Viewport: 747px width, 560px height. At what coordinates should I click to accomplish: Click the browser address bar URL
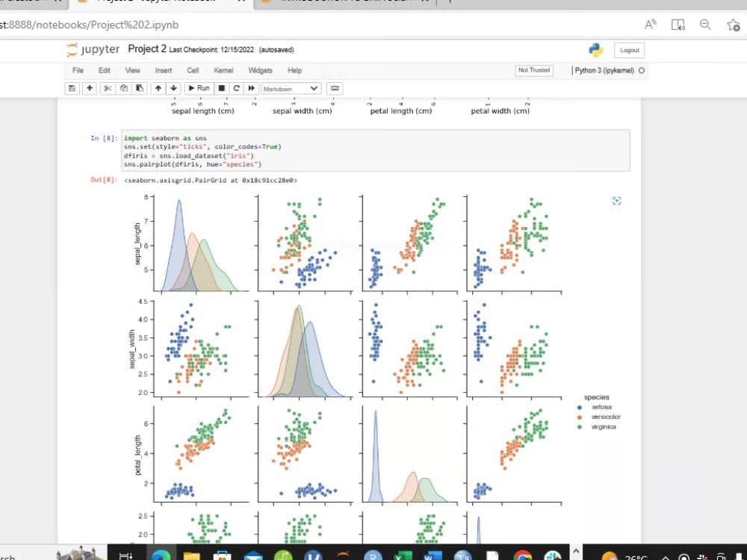89,25
